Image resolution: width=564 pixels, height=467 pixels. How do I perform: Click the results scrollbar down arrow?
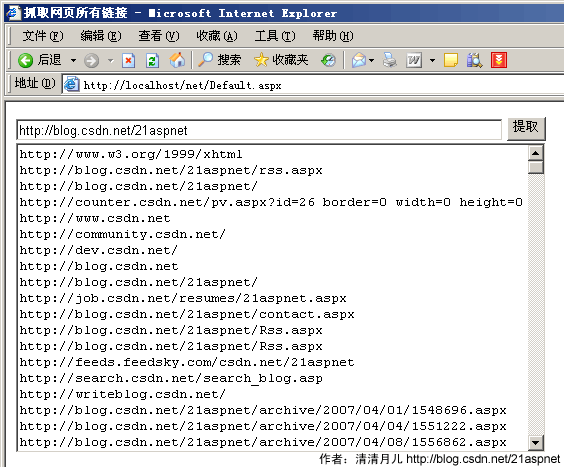(536, 443)
